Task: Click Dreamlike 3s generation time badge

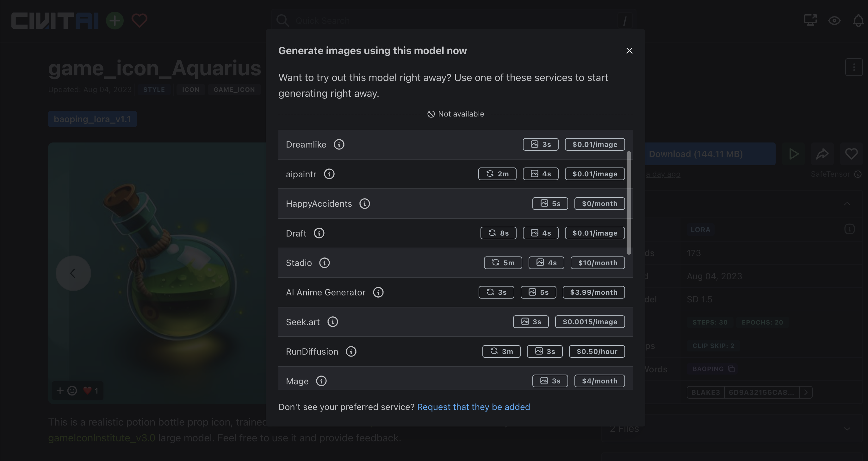Action: pos(541,144)
